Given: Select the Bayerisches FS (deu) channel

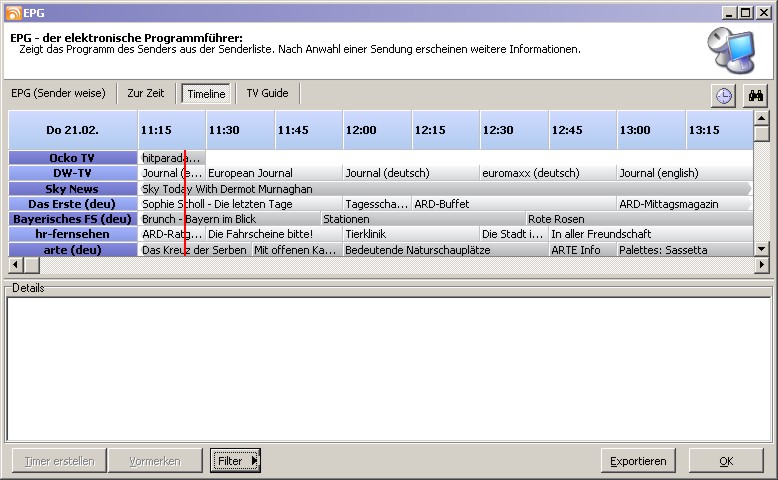Looking at the screenshot, I should [x=72, y=219].
